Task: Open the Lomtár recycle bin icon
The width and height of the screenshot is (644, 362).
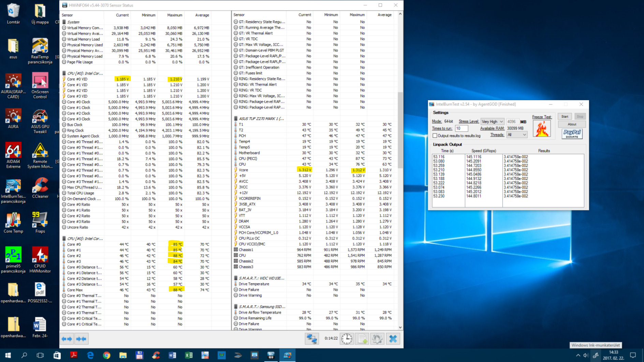Action: (13, 14)
